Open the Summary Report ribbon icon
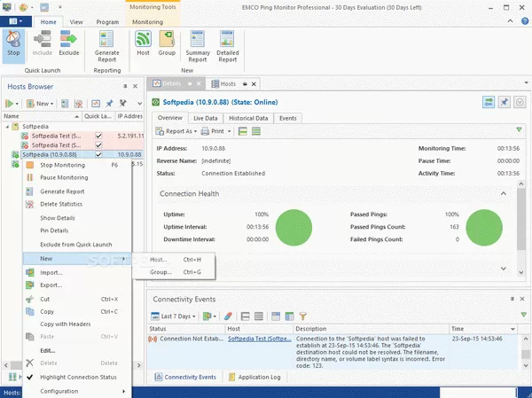This screenshot has width=532, height=398. tap(198, 44)
